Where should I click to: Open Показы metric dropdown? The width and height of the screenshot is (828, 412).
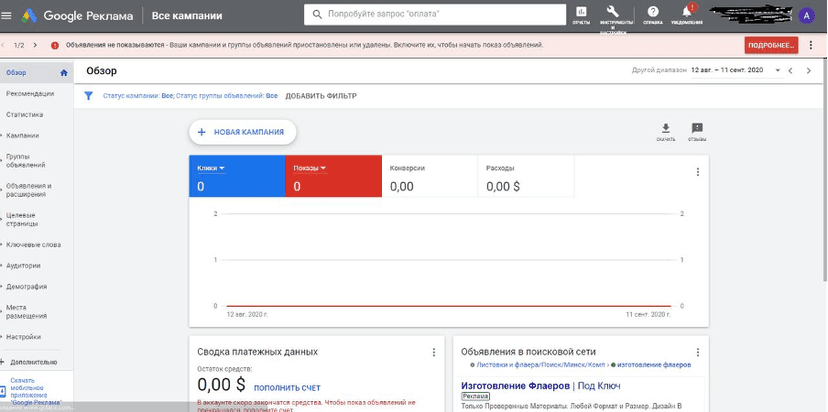pyautogui.click(x=310, y=168)
